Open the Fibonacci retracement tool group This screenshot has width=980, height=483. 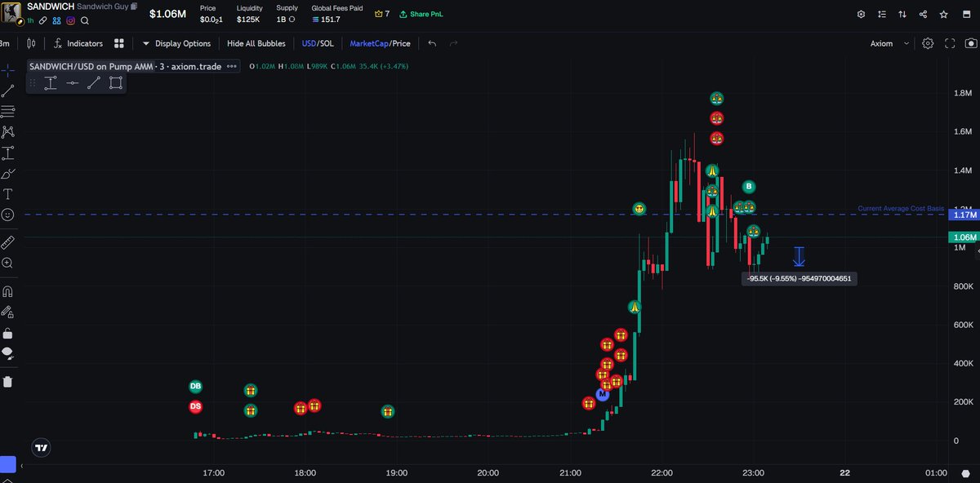[8, 111]
